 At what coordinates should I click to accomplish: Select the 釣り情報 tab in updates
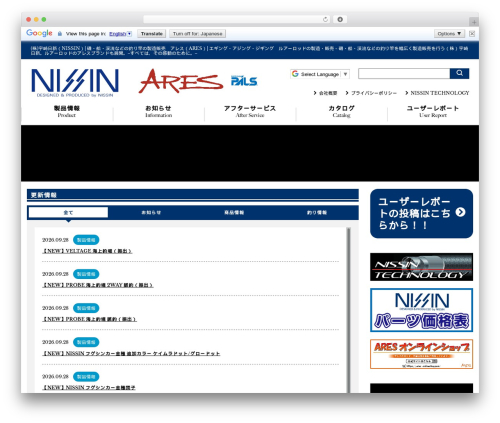[x=317, y=212]
